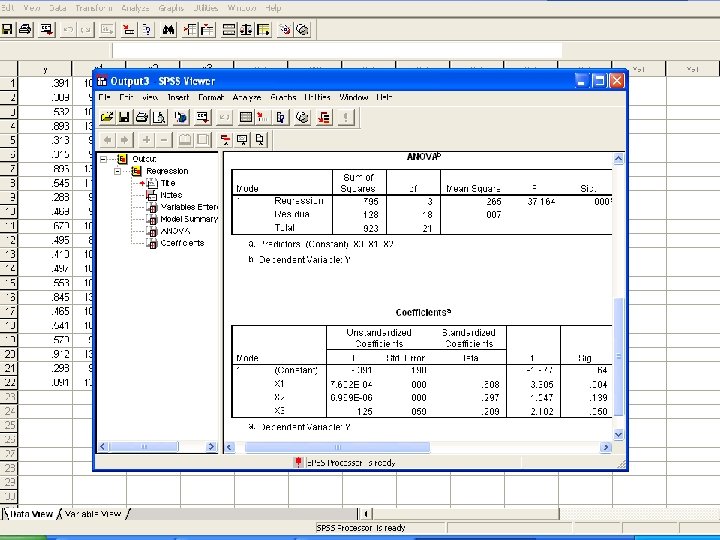Click Show open-book icon in outline toolbar

(x=185, y=140)
